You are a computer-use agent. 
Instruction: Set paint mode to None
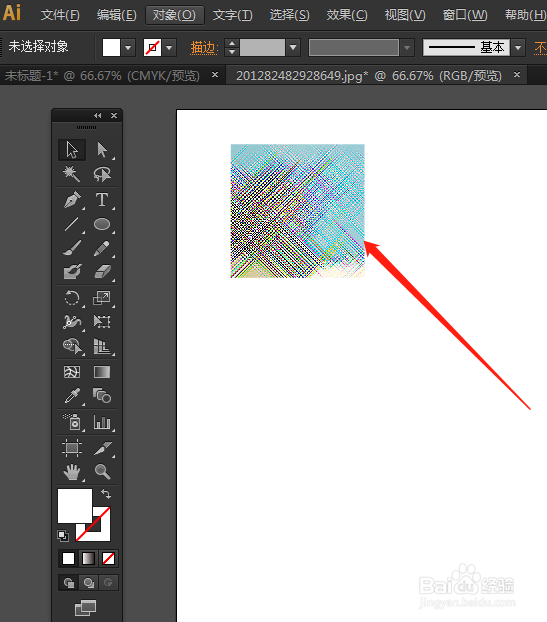[x=108, y=558]
